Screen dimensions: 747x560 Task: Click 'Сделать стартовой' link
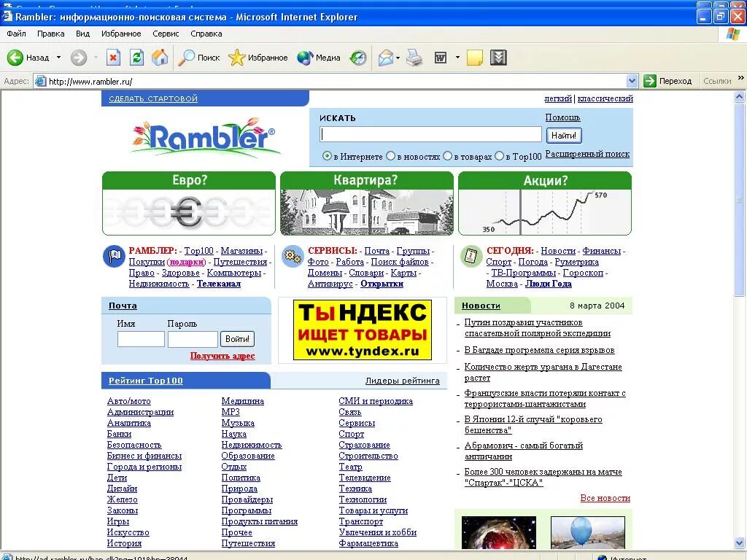tap(153, 98)
